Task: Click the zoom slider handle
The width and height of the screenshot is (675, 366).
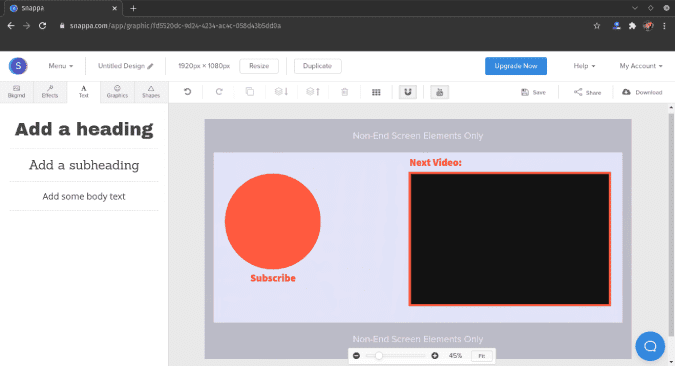Action: pyautogui.click(x=379, y=356)
